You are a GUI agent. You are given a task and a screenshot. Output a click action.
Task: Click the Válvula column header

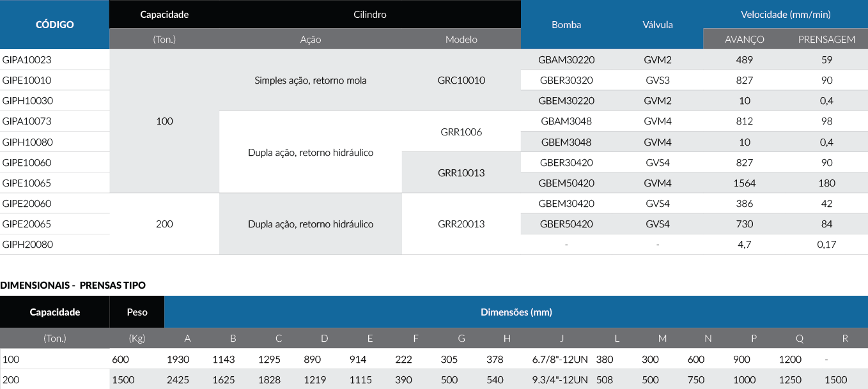[658, 25]
